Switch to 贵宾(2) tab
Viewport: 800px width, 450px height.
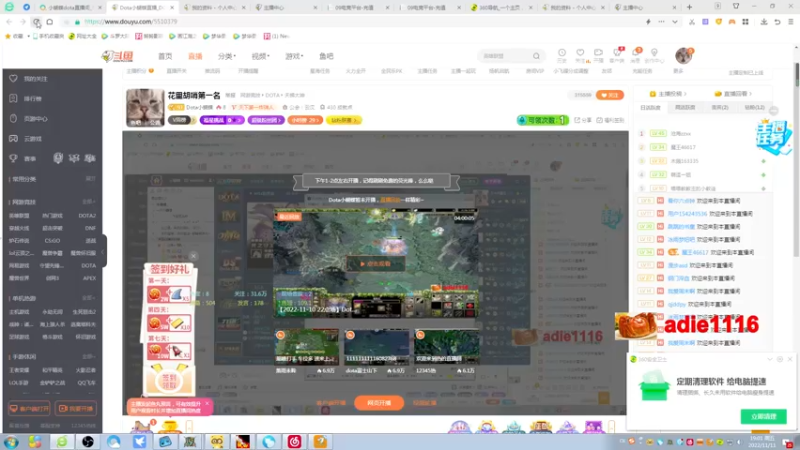[720, 108]
